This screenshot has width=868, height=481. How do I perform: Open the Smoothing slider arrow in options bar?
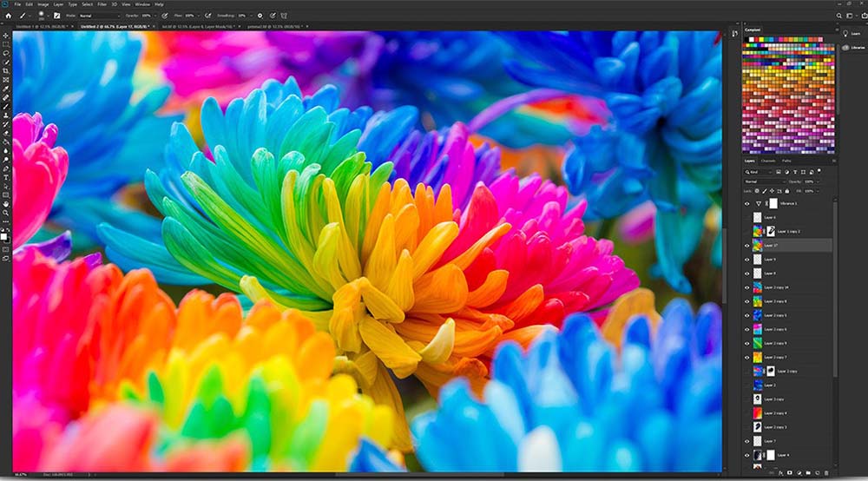click(x=252, y=16)
